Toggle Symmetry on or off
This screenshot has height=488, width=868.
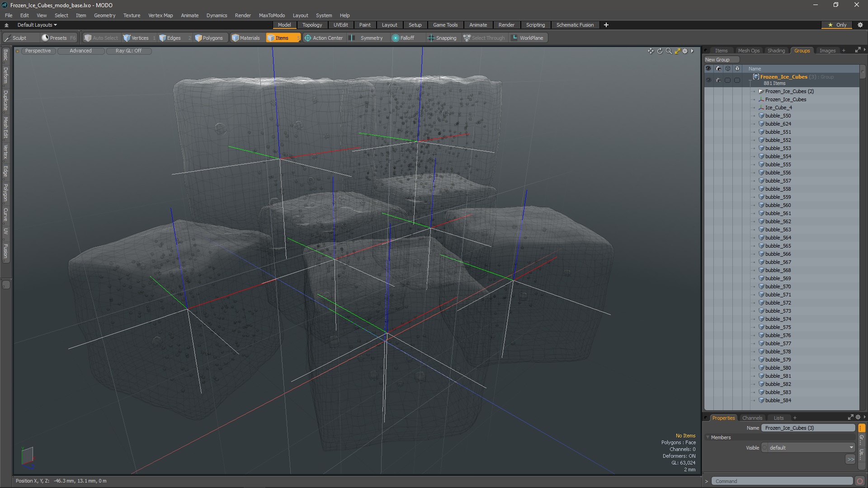point(367,38)
